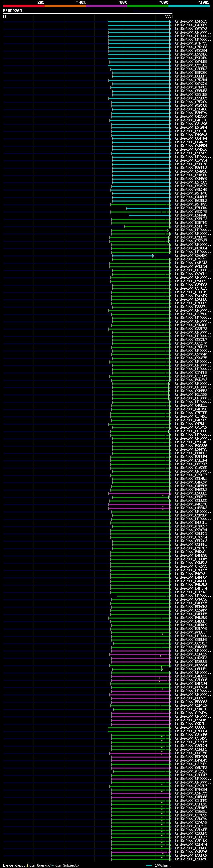Select the UniRef100_Q63270 label
This screenshot has width=213, height=868.
191,343
